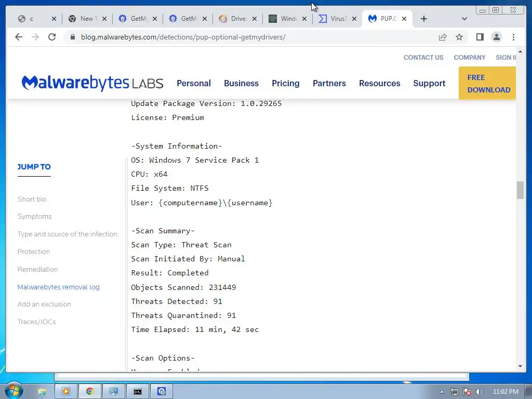
Task: Open Windows Explorer from taskbar
Action: pyautogui.click(x=42, y=392)
